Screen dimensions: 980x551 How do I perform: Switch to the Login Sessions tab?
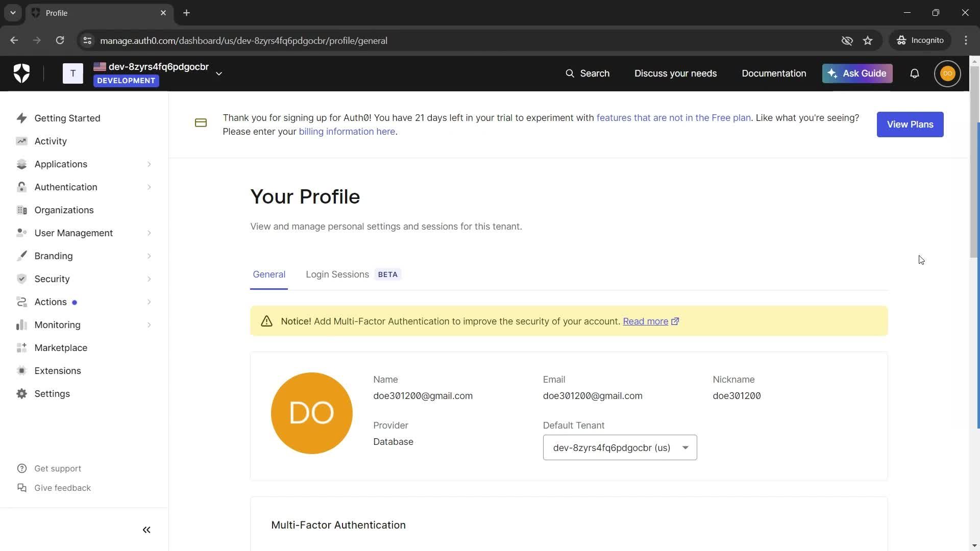tap(353, 274)
